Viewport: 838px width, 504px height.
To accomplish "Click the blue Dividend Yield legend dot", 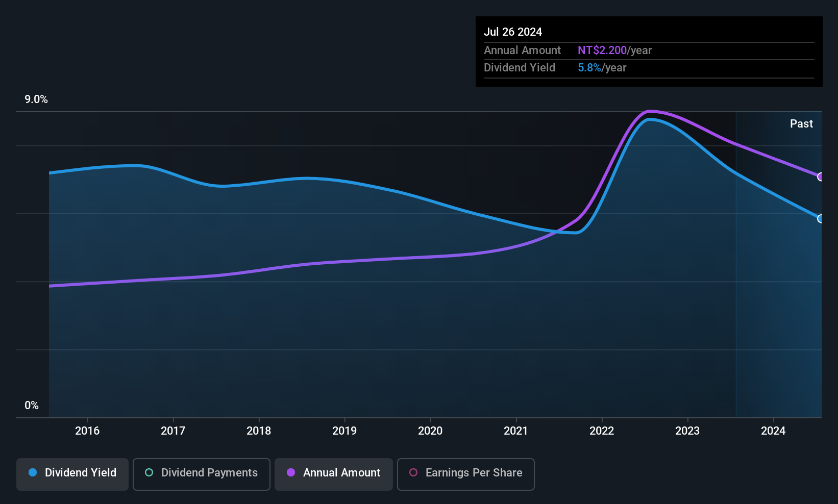I will pos(33,472).
